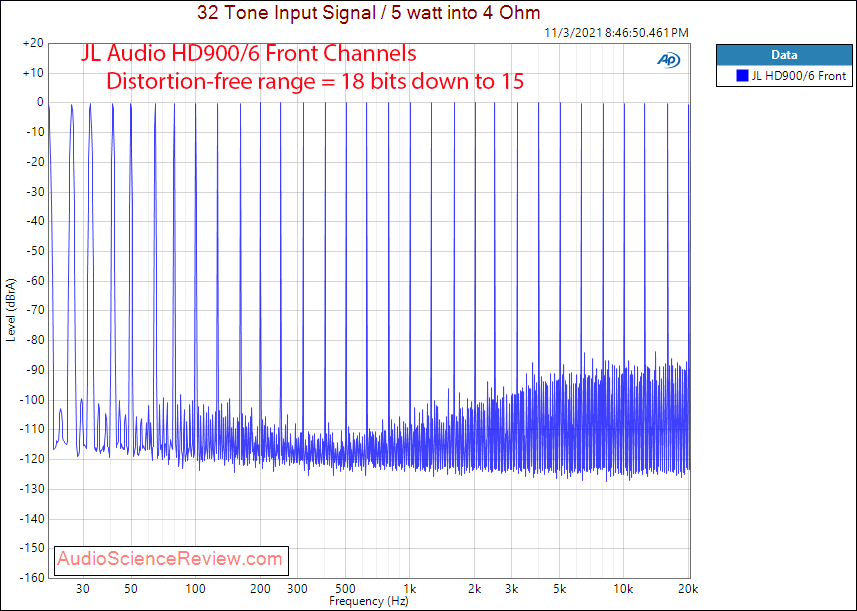
Task: Click the +10 value on the level axis
Action: 33,73
